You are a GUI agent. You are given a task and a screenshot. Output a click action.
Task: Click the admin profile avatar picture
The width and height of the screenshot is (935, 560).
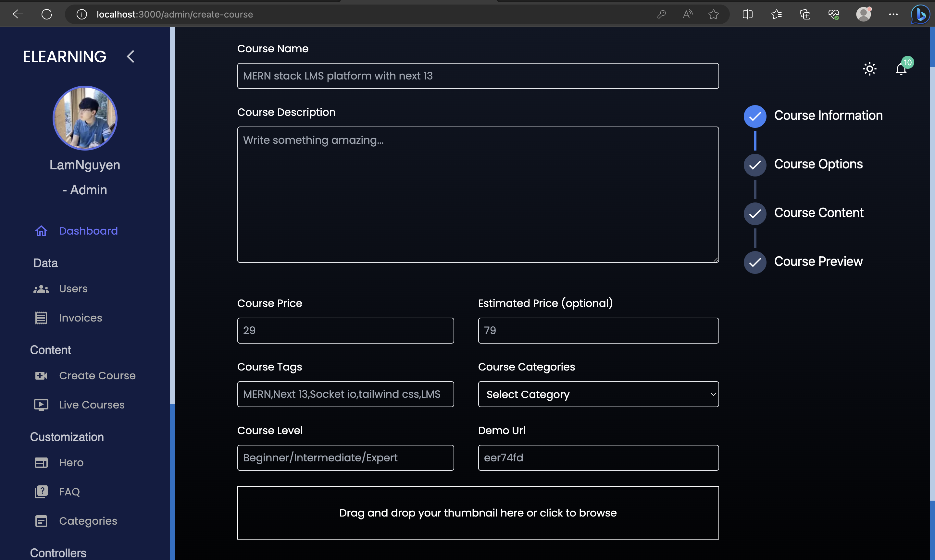(85, 118)
